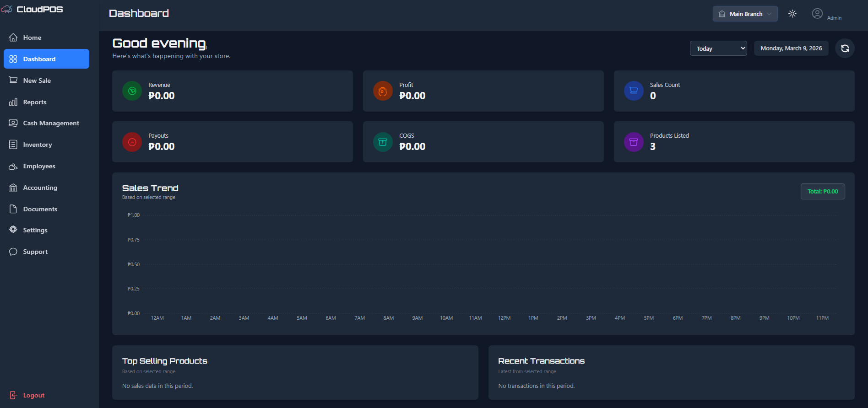
Task: Click the Products Listed value 3
Action: pyautogui.click(x=653, y=146)
